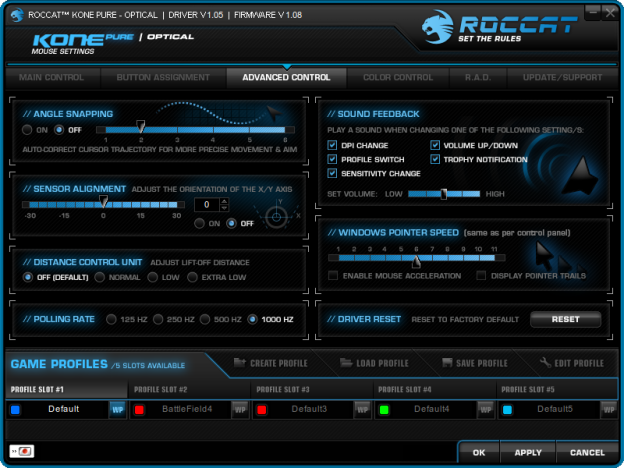The height and width of the screenshot is (468, 624).
Task: Click the sensor alignment value field
Action: 207,205
